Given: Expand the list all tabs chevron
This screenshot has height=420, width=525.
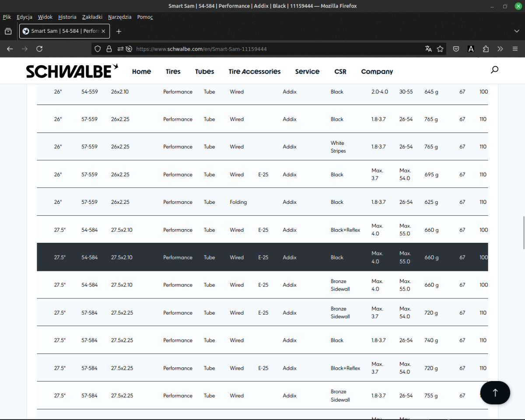Looking at the screenshot, I should pyautogui.click(x=516, y=31).
